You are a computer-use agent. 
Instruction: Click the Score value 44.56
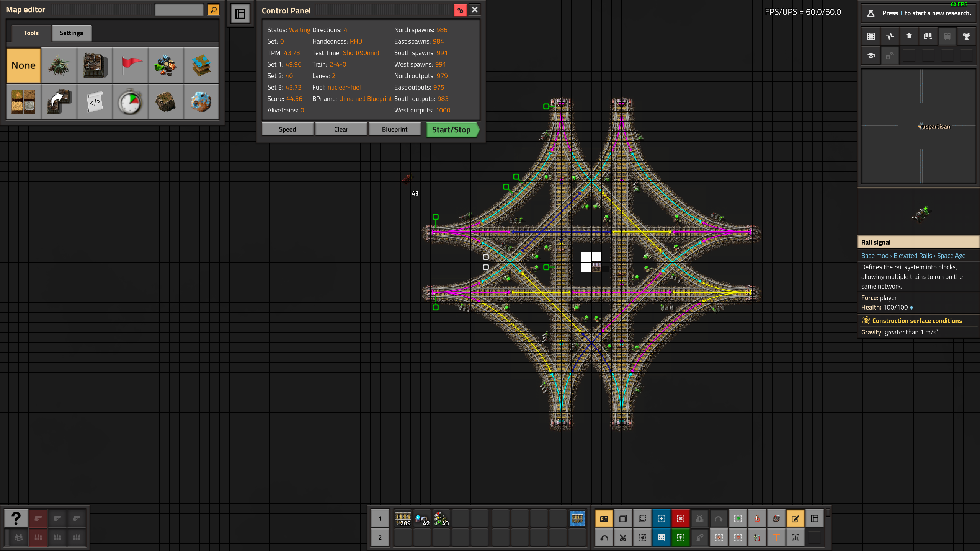click(x=294, y=99)
